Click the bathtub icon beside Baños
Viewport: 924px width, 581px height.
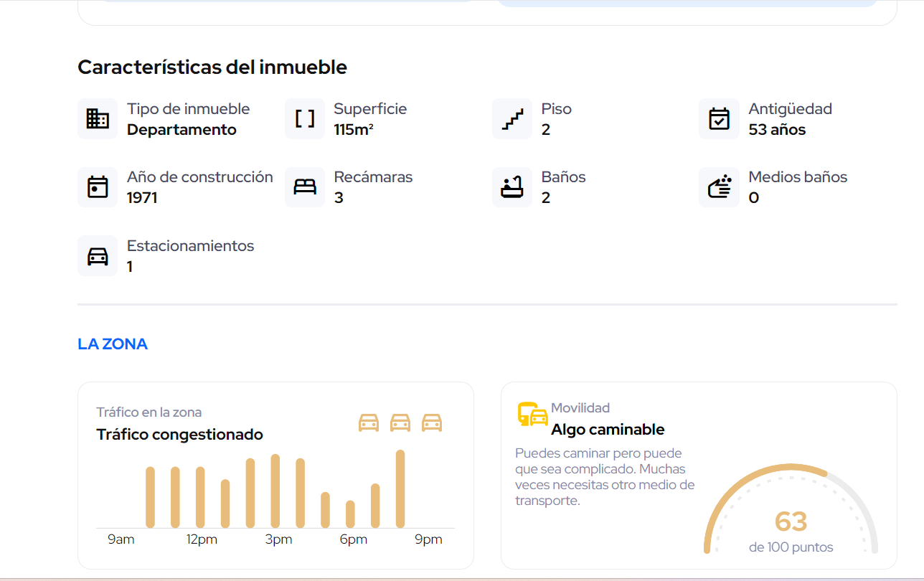pos(512,187)
